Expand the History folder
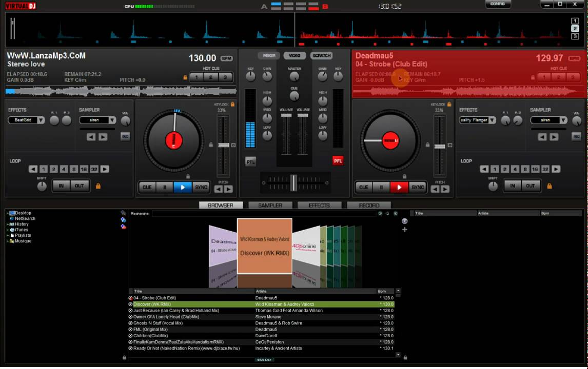 [x=8, y=224]
